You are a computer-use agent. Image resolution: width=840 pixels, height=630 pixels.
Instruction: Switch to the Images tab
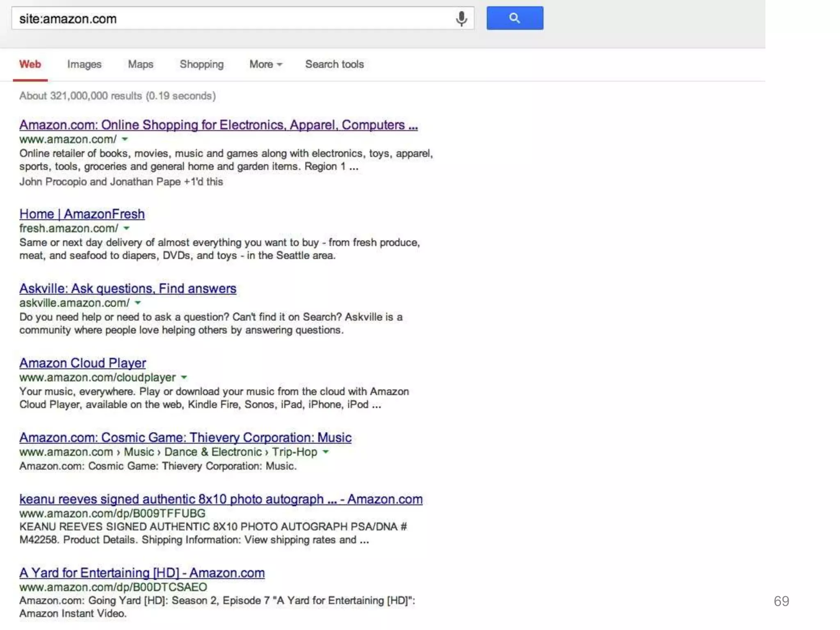point(84,64)
